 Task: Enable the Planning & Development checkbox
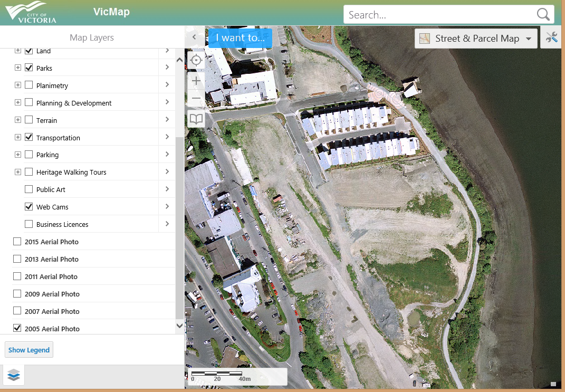(x=29, y=102)
